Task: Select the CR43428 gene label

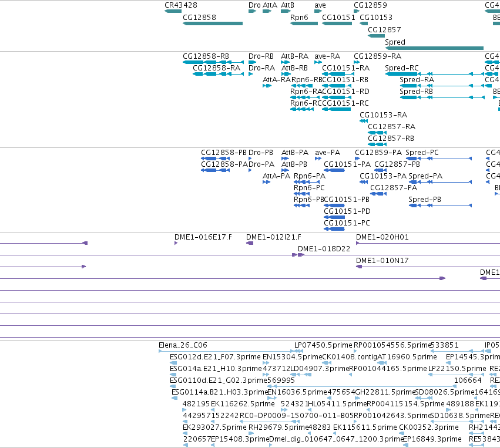Action: (181, 5)
